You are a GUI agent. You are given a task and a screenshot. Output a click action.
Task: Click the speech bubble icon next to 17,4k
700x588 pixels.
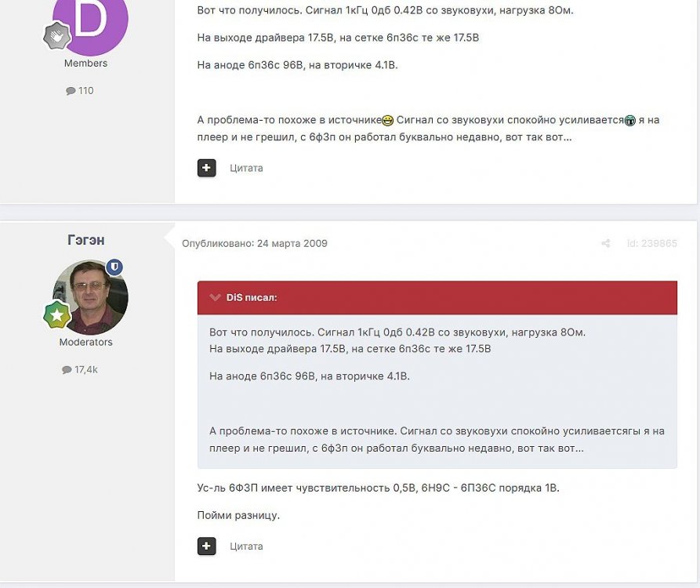pos(67,370)
